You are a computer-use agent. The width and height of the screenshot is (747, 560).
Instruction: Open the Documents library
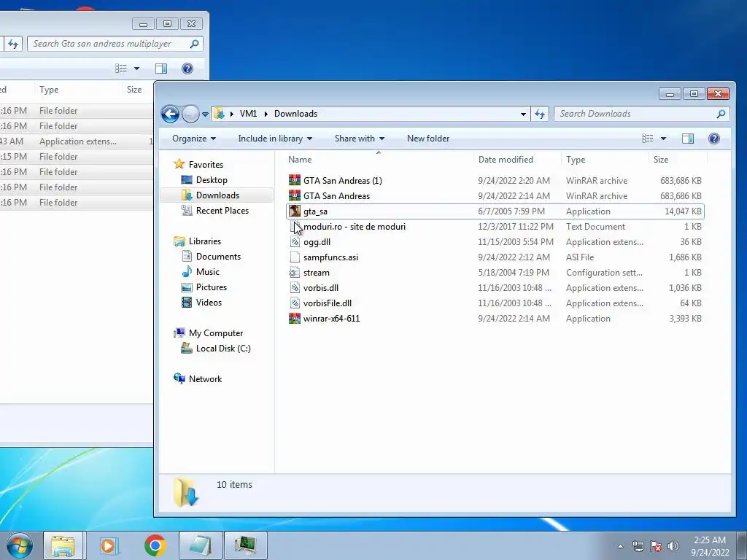[x=218, y=256]
